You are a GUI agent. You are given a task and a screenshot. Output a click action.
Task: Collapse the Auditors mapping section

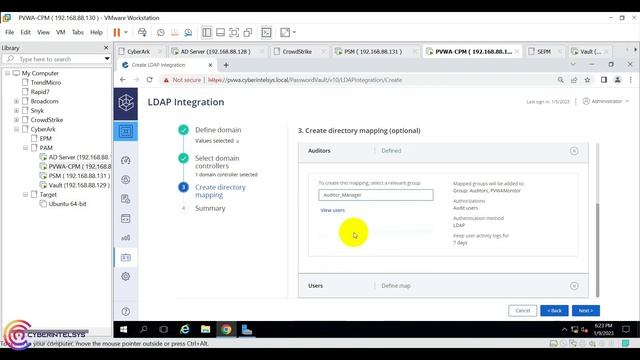(574, 151)
